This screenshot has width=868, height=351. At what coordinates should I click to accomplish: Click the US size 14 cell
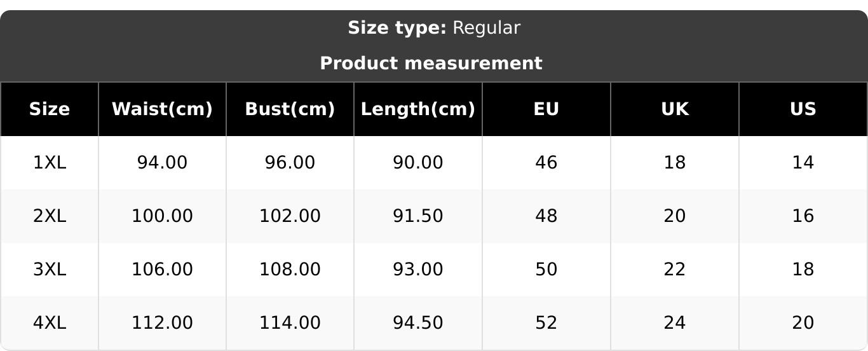803,163
